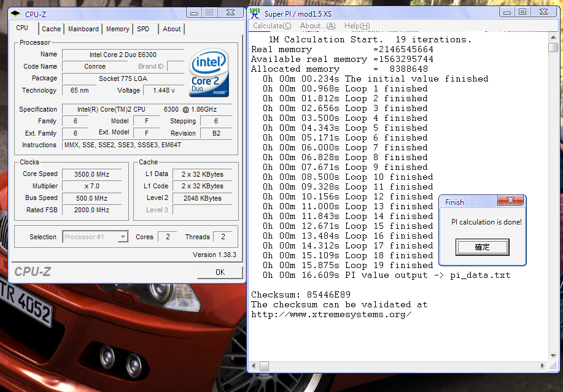The image size is (563, 392).
Task: Click the Core Speed value '3500.0 MHz'
Action: pyautogui.click(x=91, y=174)
